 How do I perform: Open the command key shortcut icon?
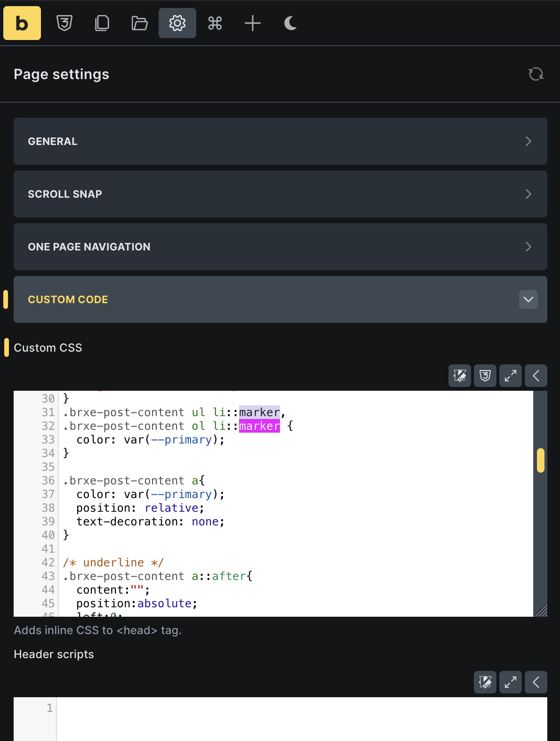point(215,23)
